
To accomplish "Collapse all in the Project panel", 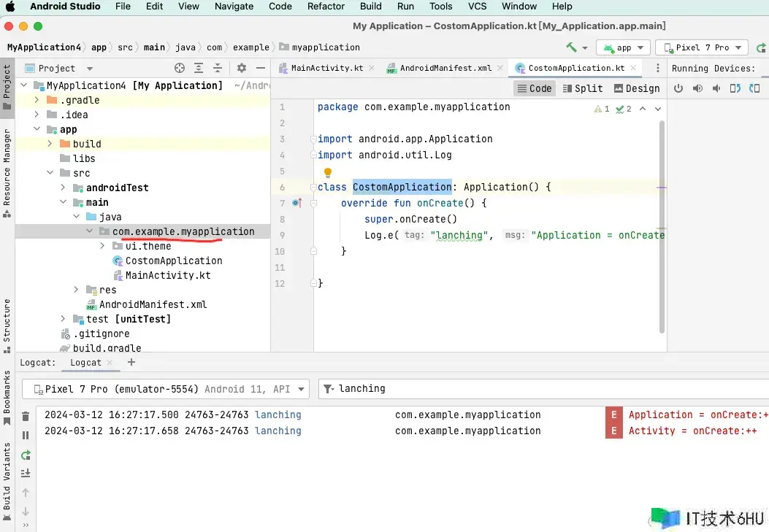I will 217,68.
